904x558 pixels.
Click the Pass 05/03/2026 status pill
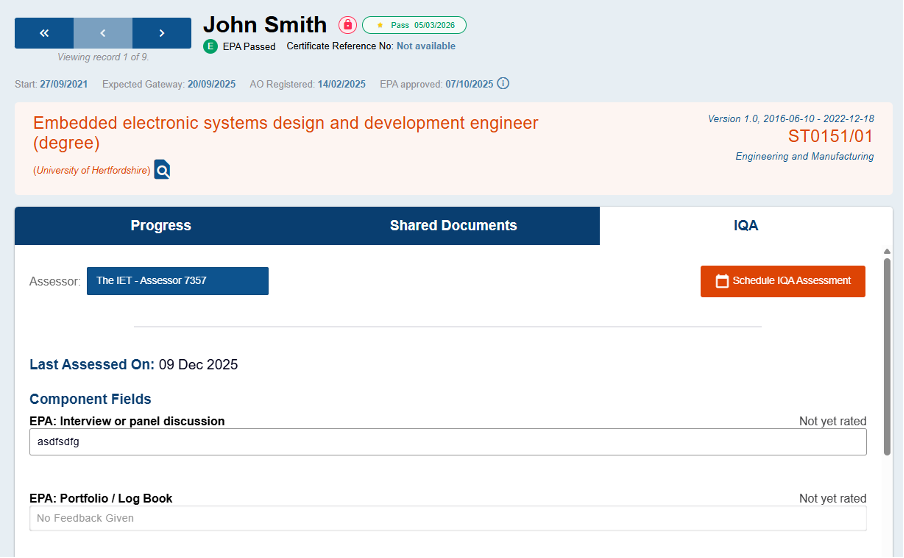point(414,25)
